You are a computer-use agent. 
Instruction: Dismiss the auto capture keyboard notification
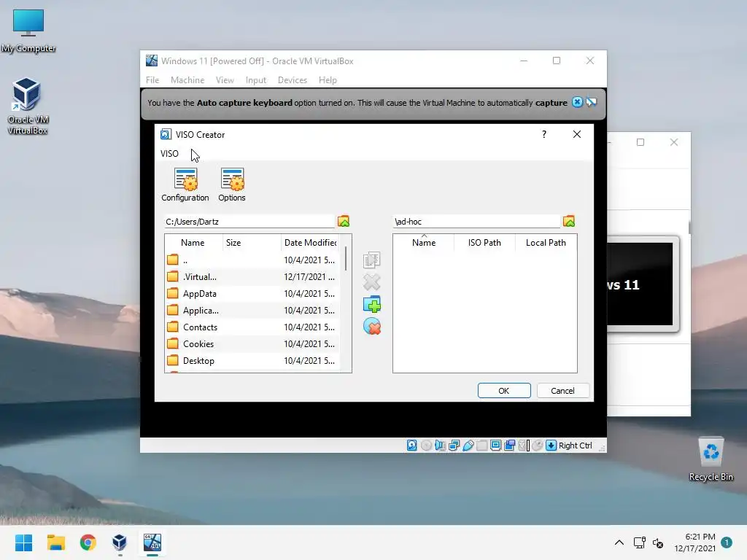tap(577, 102)
